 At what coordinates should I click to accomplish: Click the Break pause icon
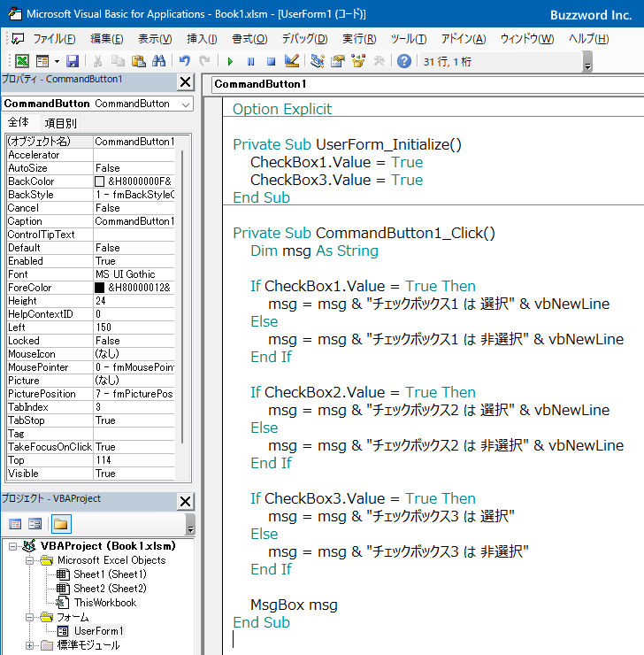click(x=251, y=62)
